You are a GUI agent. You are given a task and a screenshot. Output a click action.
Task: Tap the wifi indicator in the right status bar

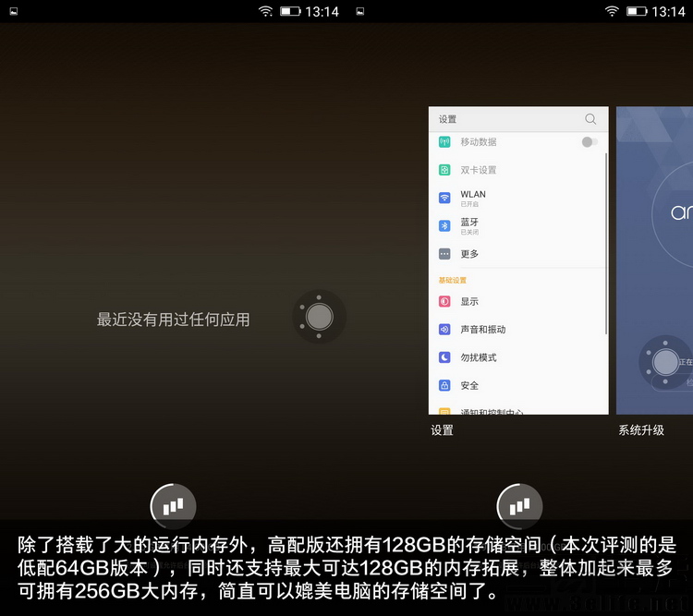point(612,11)
